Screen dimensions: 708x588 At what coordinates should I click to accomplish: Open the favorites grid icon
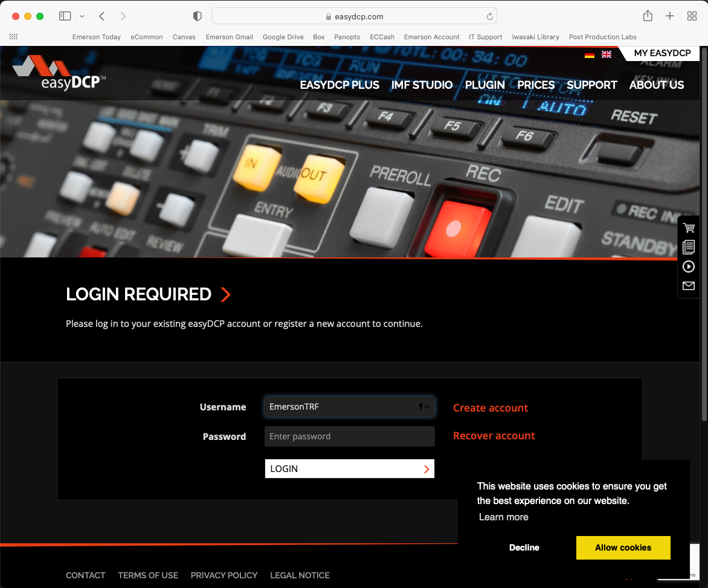tap(13, 37)
